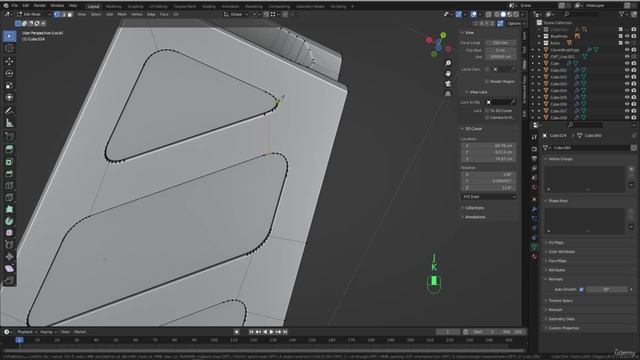Toggle the Render Region checkbox

(x=487, y=82)
